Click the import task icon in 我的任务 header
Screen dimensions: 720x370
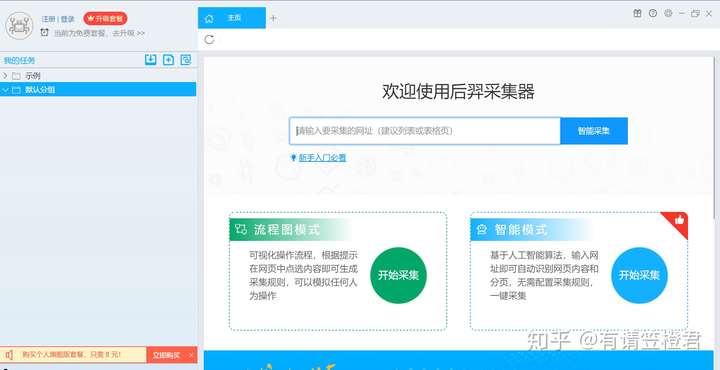151,60
